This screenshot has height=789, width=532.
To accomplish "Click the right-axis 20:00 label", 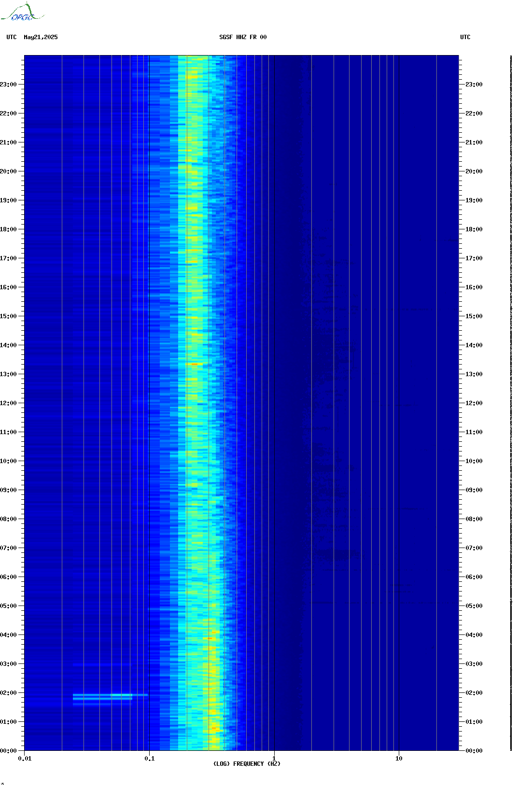I will click(474, 171).
